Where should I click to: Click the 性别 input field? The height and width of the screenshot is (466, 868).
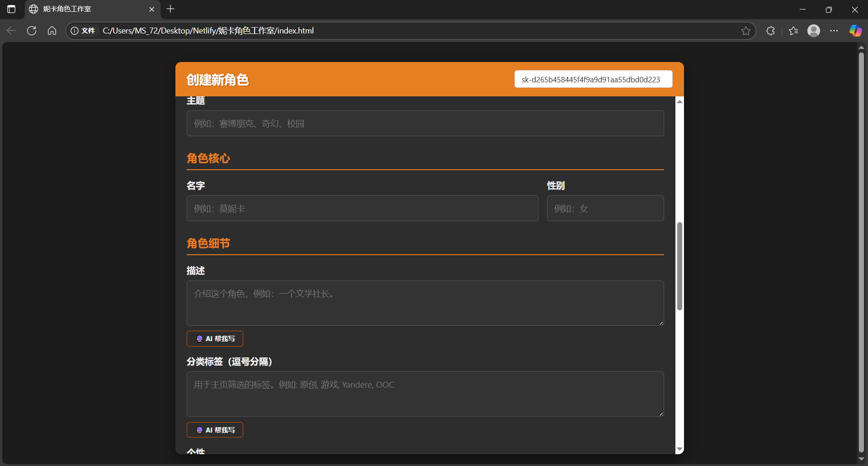tap(605, 209)
